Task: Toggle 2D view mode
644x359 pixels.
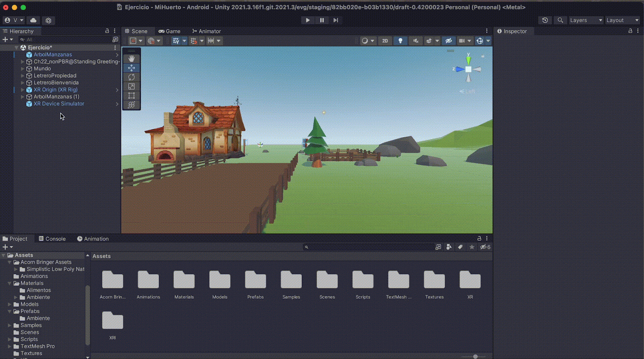Action: click(x=385, y=41)
